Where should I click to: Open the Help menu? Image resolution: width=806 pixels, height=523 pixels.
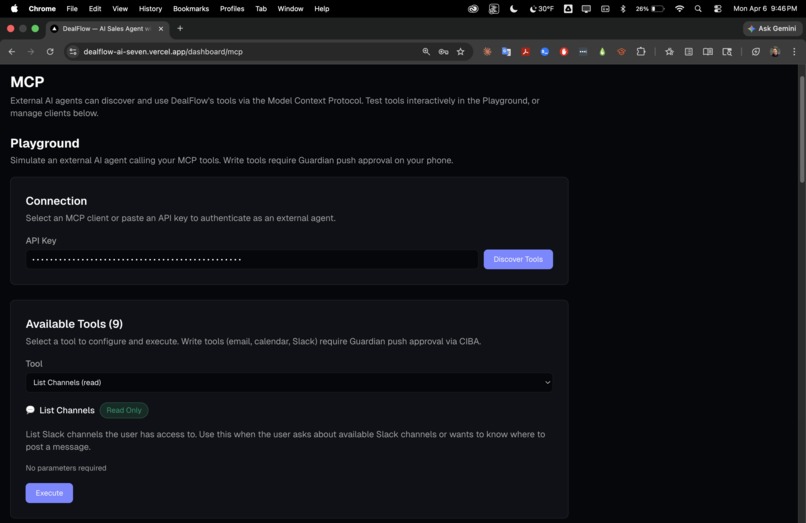pos(322,9)
